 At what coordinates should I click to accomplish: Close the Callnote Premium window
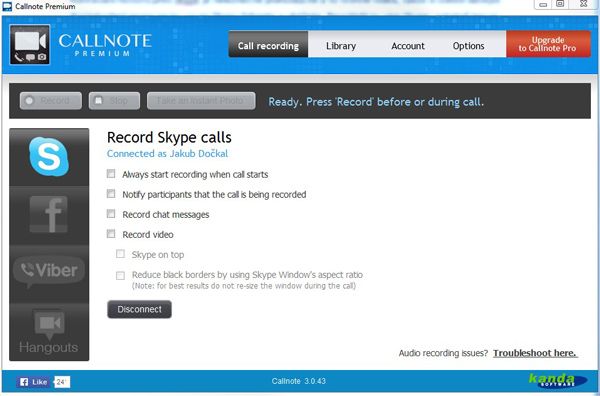[x=584, y=4]
